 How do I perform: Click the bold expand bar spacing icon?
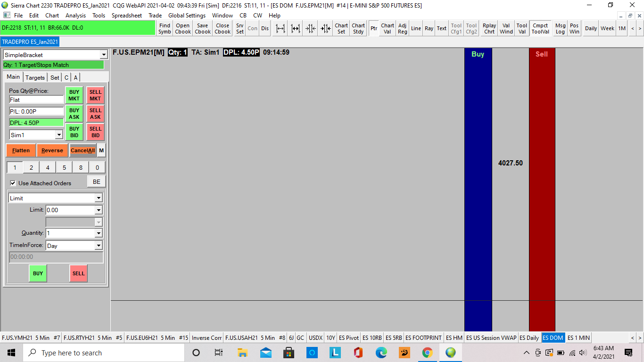coord(296,28)
